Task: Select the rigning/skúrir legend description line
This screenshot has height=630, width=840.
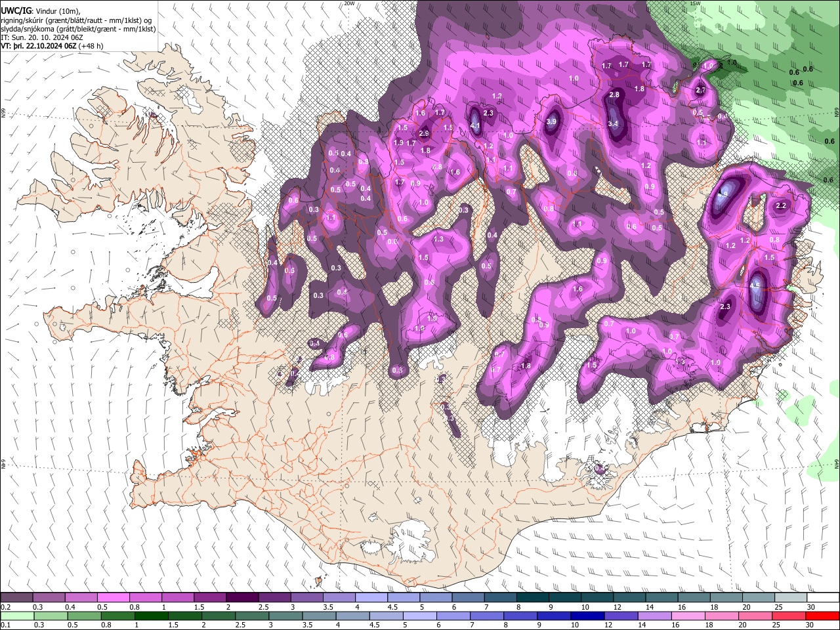Action: (76, 20)
